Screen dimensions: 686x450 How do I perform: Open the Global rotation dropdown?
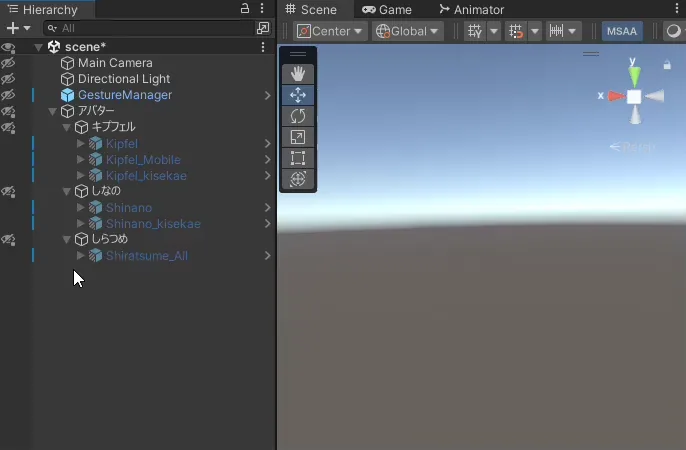click(407, 31)
